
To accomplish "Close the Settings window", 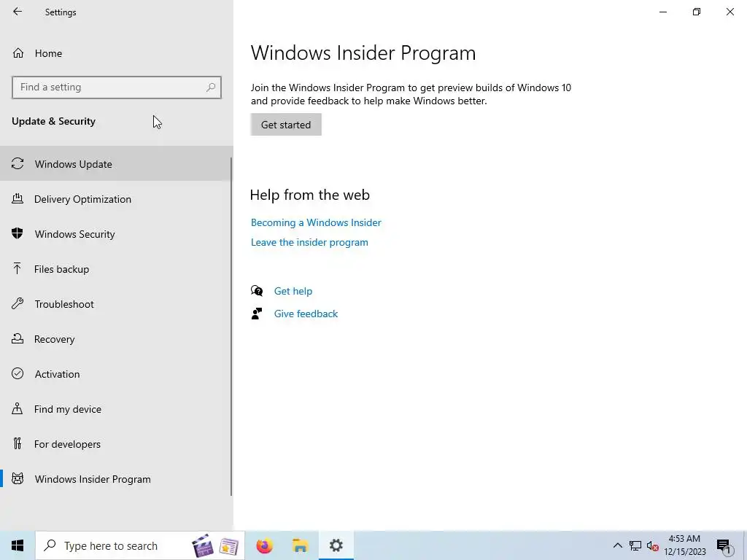I will tap(729, 12).
